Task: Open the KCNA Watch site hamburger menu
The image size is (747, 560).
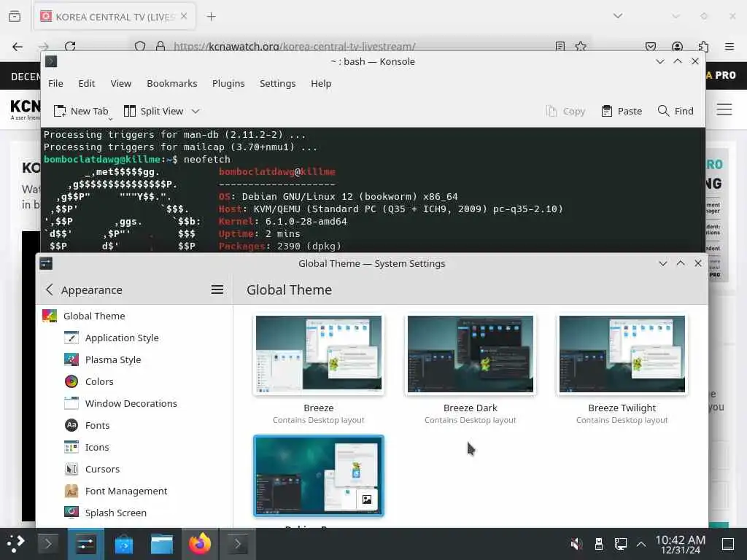Action: click(724, 109)
